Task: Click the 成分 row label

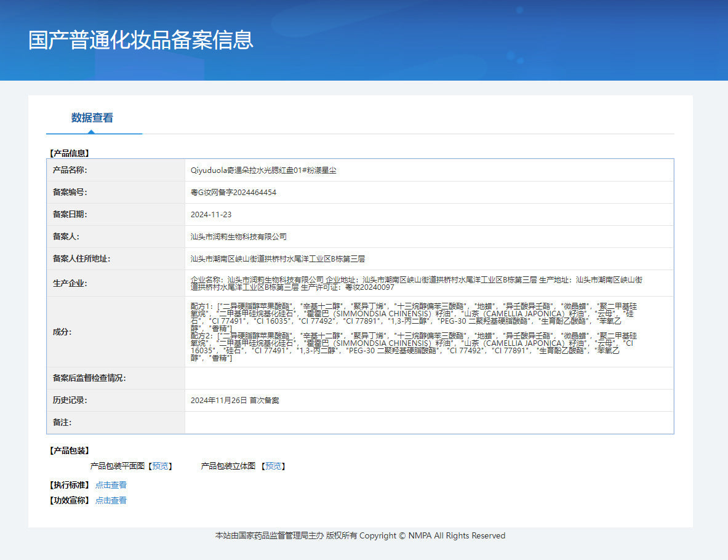Action: 62,332
